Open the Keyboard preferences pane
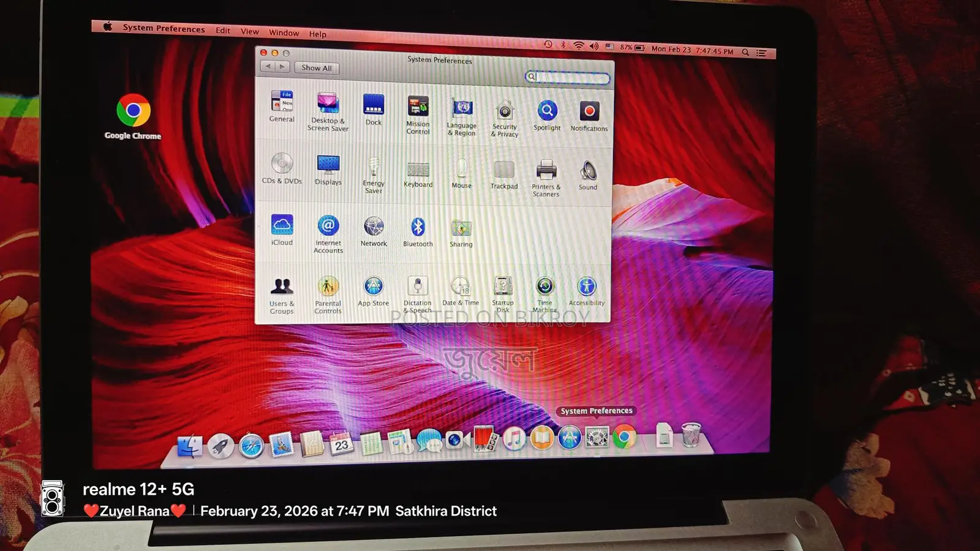 418,174
